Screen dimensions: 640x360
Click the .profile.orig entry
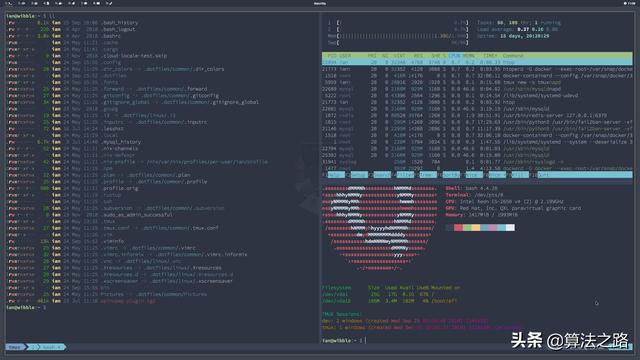click(x=120, y=188)
